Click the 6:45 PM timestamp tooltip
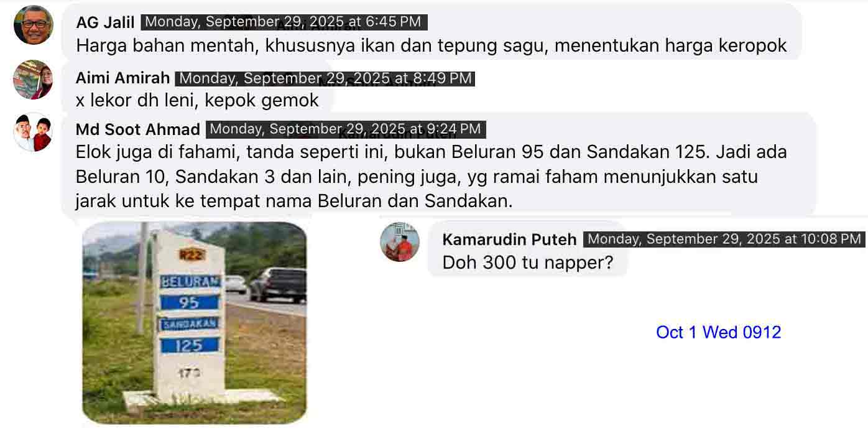 coord(284,22)
